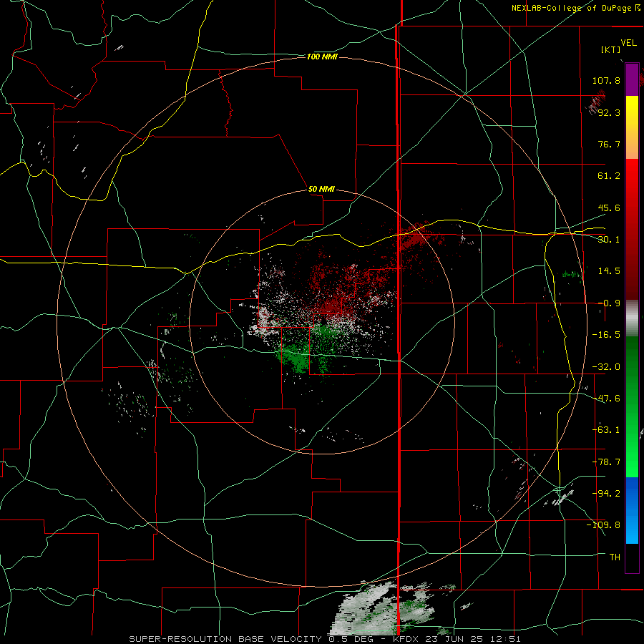This screenshot has height=644, width=644.
Task: Click the -94.2 velocity scale value
Action: [606, 493]
